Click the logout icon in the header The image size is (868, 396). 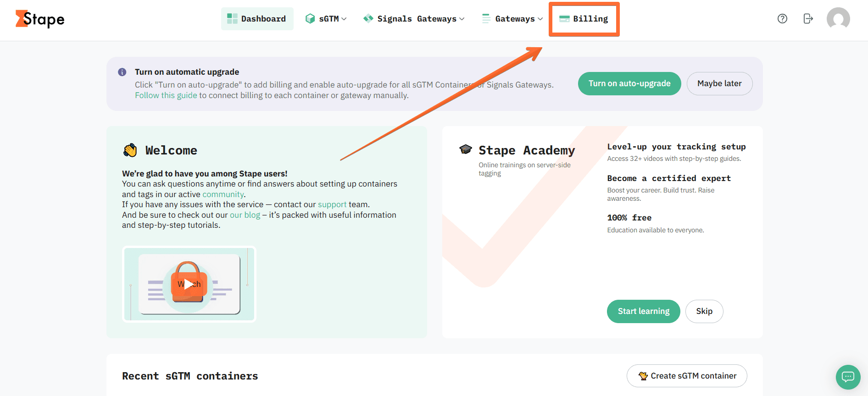click(808, 18)
